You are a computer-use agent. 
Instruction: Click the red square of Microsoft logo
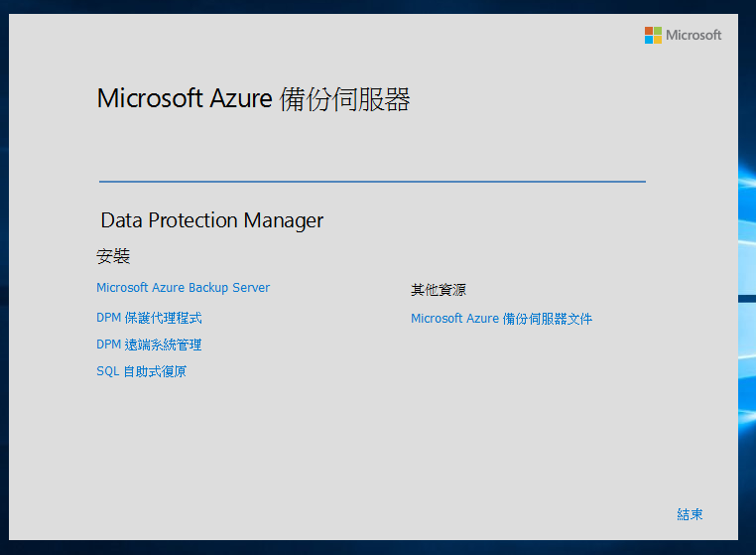tap(649, 31)
